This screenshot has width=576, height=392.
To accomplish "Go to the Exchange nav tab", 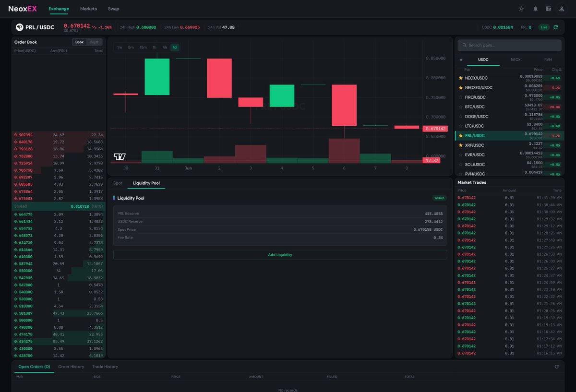I will pos(59,9).
